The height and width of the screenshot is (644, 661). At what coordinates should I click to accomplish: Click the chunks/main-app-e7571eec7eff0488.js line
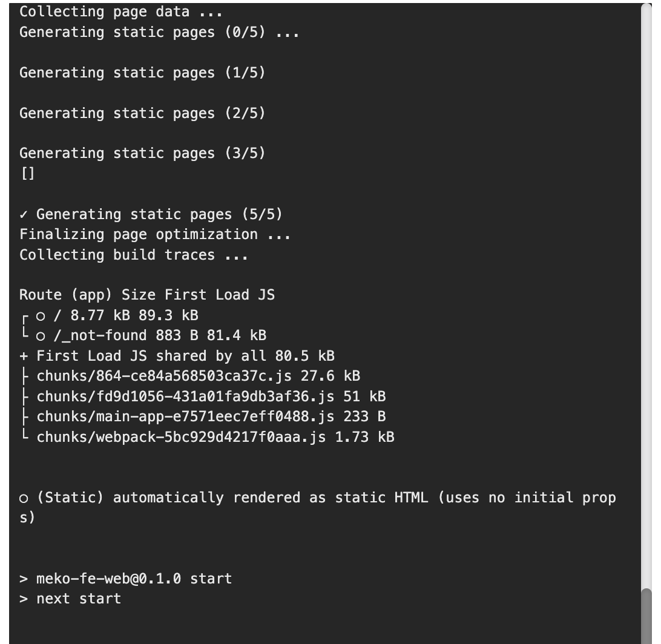[x=211, y=416]
